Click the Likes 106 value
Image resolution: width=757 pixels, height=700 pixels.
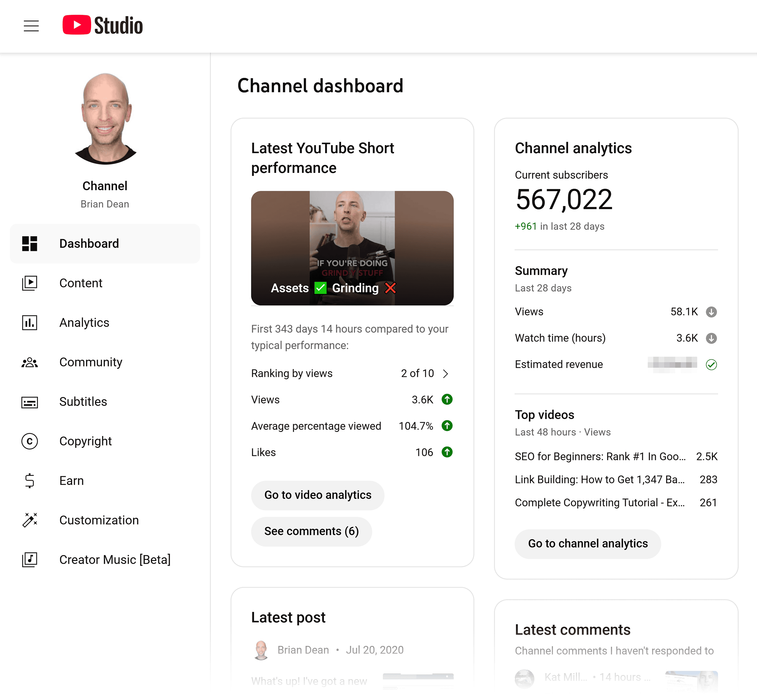coord(424,452)
